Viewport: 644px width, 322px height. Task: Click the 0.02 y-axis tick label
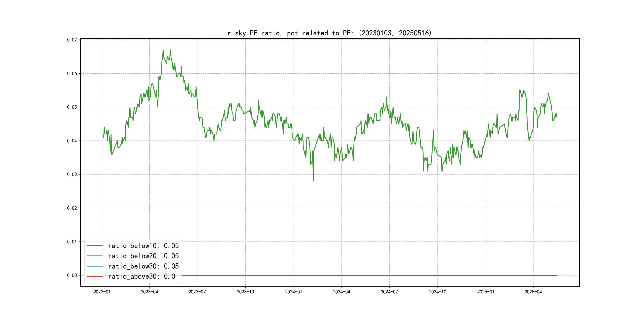[x=72, y=208]
